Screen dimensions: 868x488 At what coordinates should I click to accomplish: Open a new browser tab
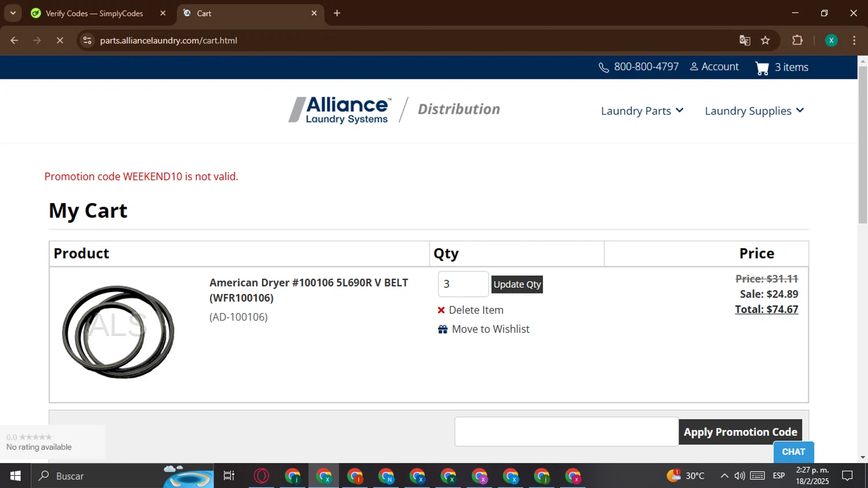tap(337, 13)
